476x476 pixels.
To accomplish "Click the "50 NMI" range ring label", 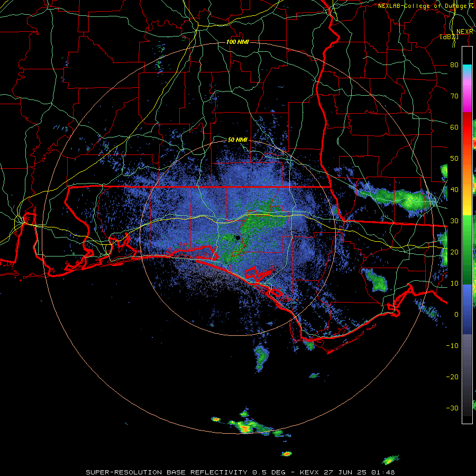I will click(237, 140).
